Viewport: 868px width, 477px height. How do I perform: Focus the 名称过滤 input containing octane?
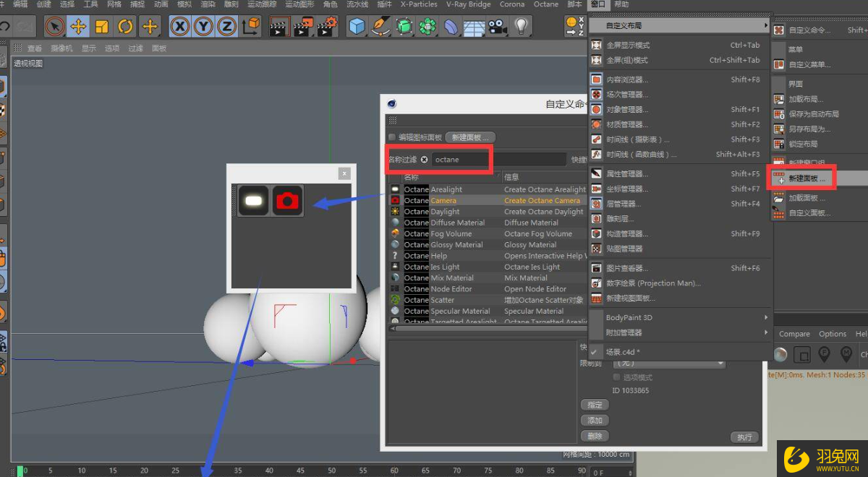coord(499,160)
